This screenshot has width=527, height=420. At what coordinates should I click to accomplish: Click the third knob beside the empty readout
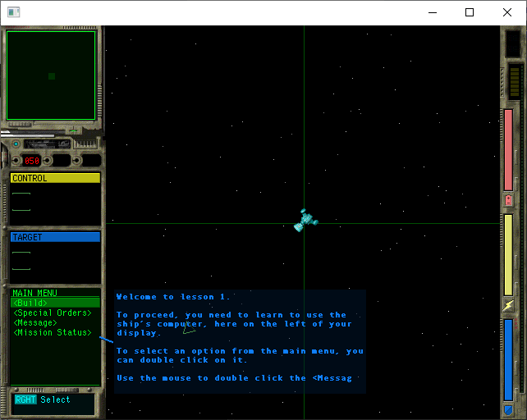(x=76, y=161)
